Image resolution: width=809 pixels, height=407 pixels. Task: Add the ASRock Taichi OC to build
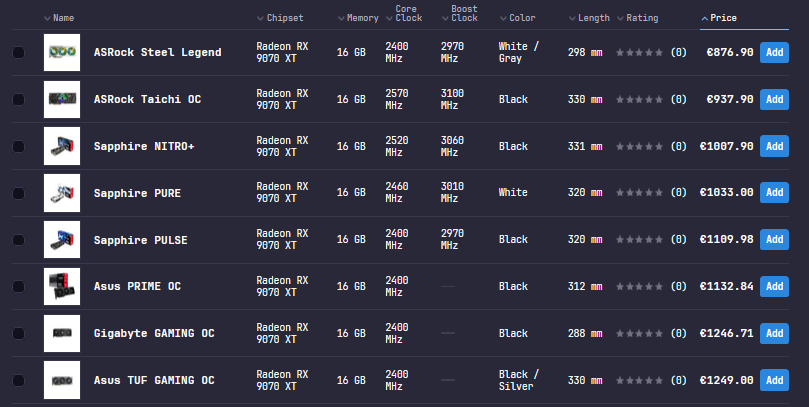pos(774,99)
